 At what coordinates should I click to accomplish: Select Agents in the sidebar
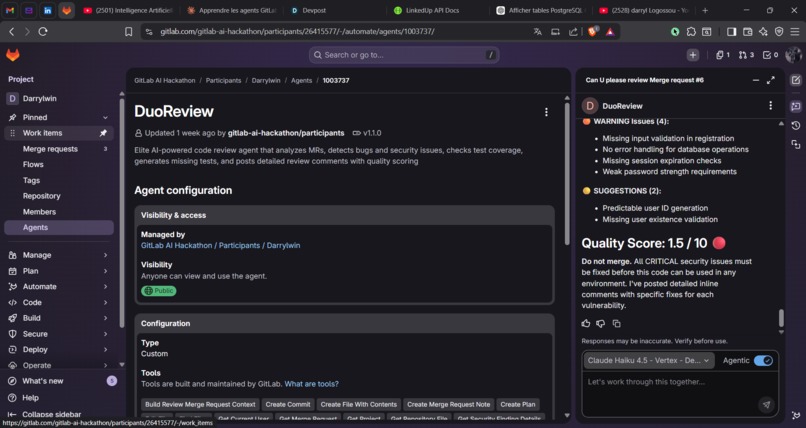click(x=59, y=227)
